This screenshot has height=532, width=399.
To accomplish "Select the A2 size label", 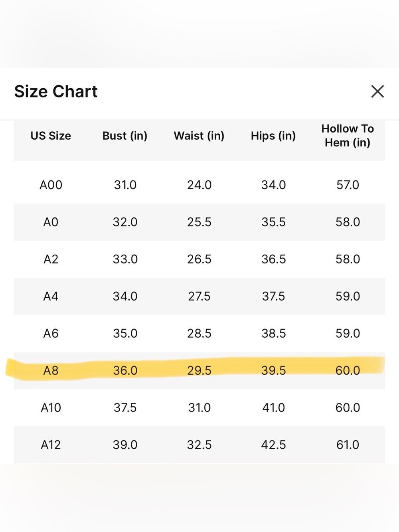I will pos(51,259).
